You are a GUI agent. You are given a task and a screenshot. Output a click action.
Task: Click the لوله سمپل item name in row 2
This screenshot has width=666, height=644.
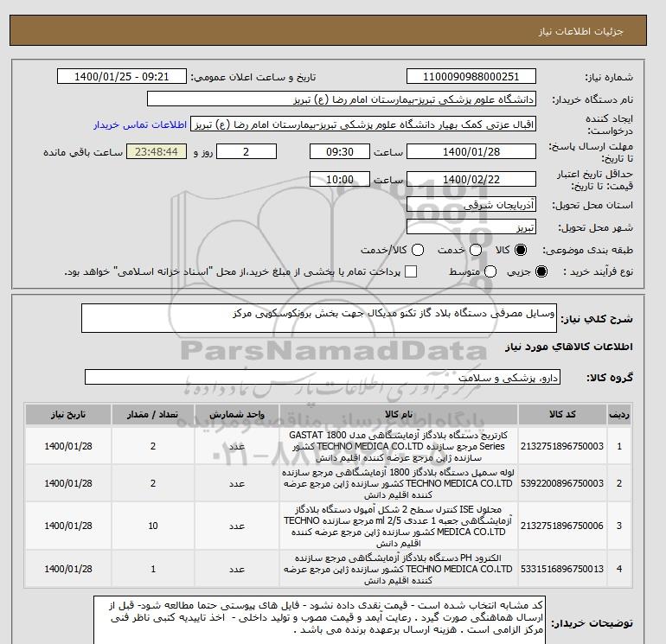click(x=399, y=483)
